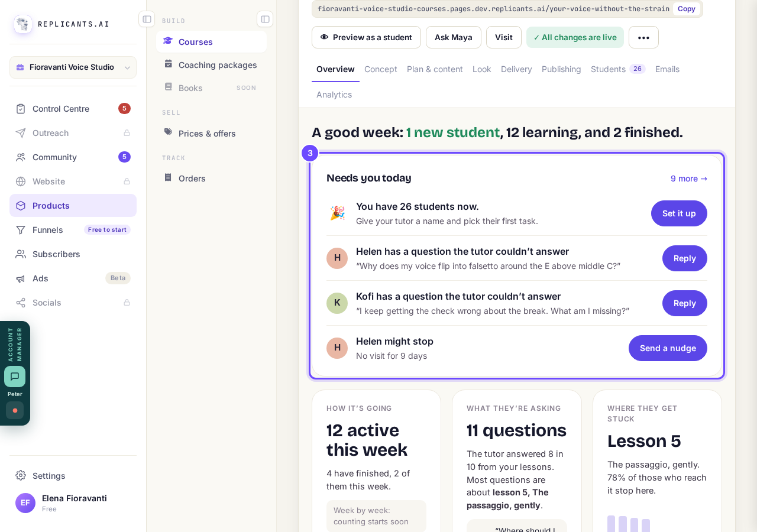Click Kofi's K avatar
This screenshot has height=532, width=757.
(x=337, y=303)
